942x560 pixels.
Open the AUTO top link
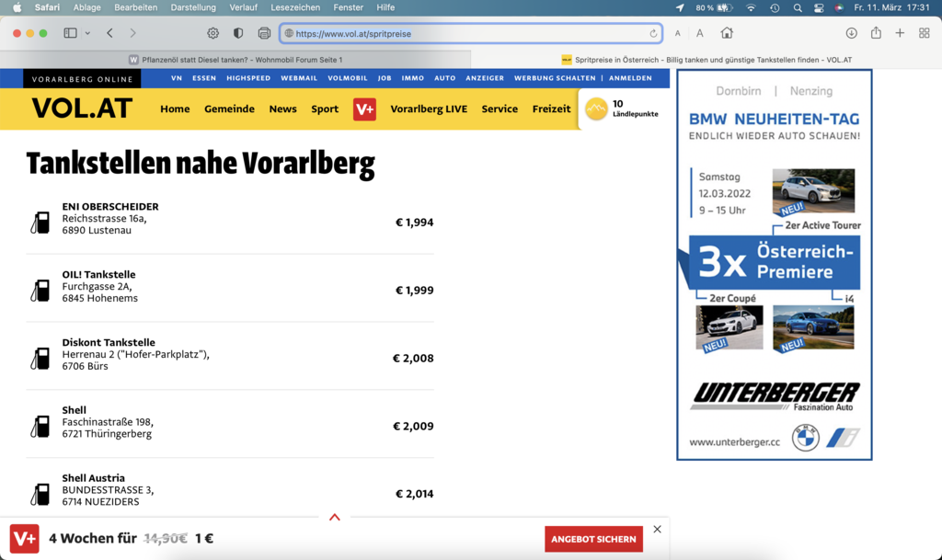(x=444, y=78)
